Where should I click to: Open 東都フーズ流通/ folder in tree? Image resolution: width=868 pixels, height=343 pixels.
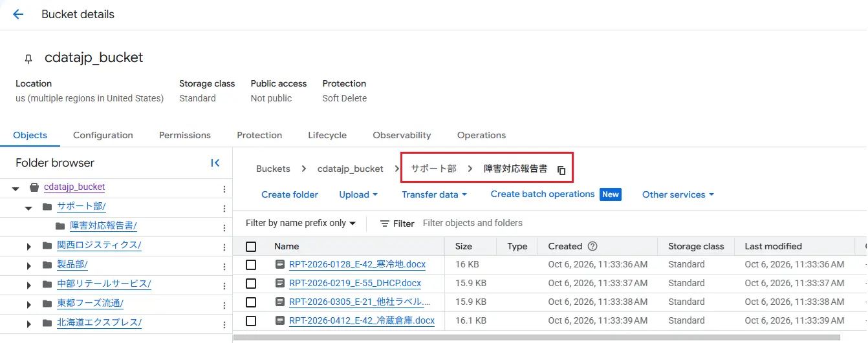click(x=91, y=303)
